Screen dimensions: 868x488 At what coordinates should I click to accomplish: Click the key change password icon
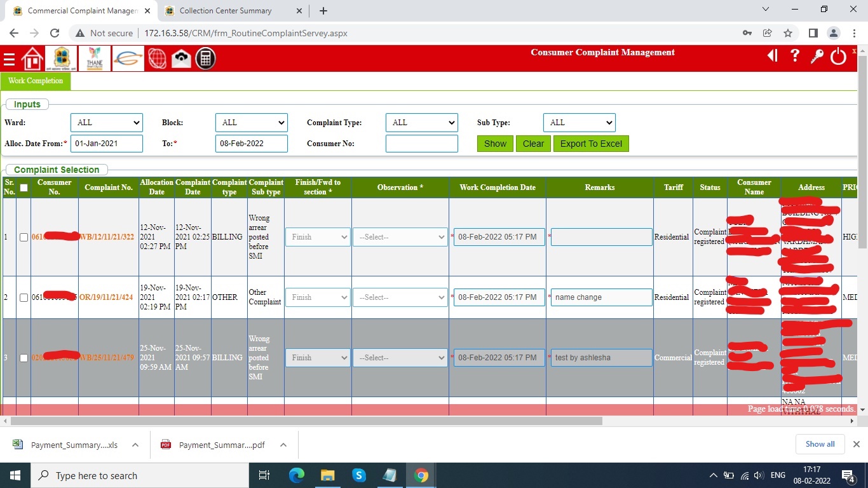pos(817,57)
